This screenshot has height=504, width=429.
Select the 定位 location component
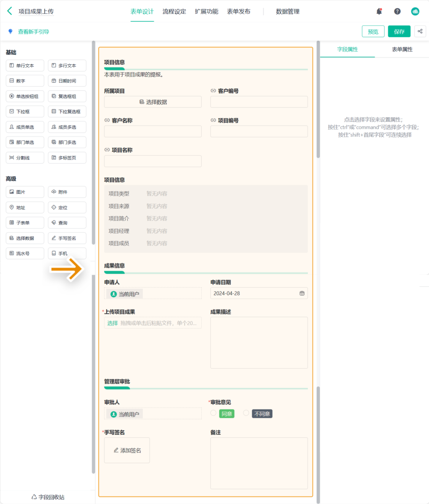(67, 207)
